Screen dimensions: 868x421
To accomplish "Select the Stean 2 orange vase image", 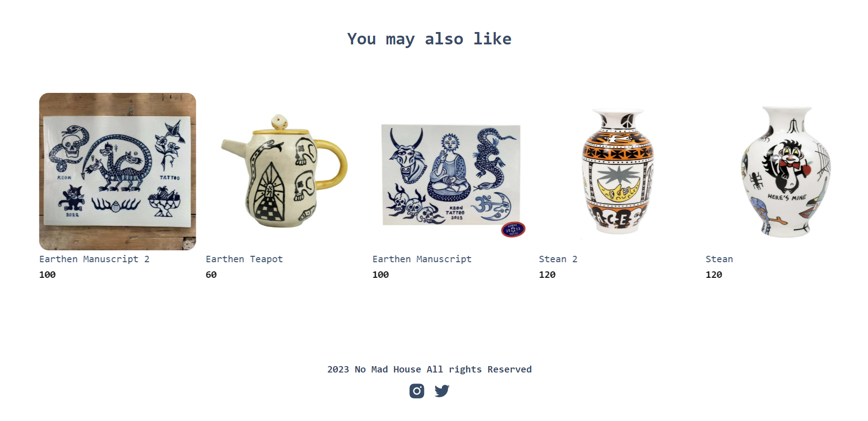I will click(617, 172).
